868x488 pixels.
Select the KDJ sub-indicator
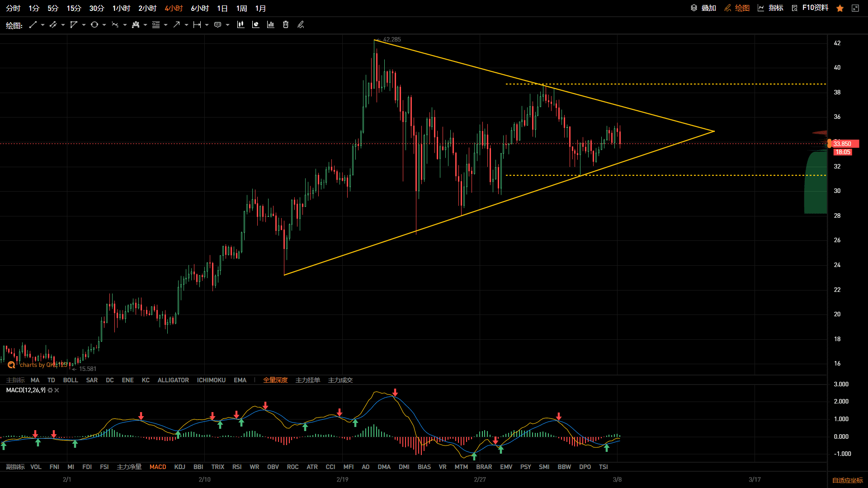point(179,467)
